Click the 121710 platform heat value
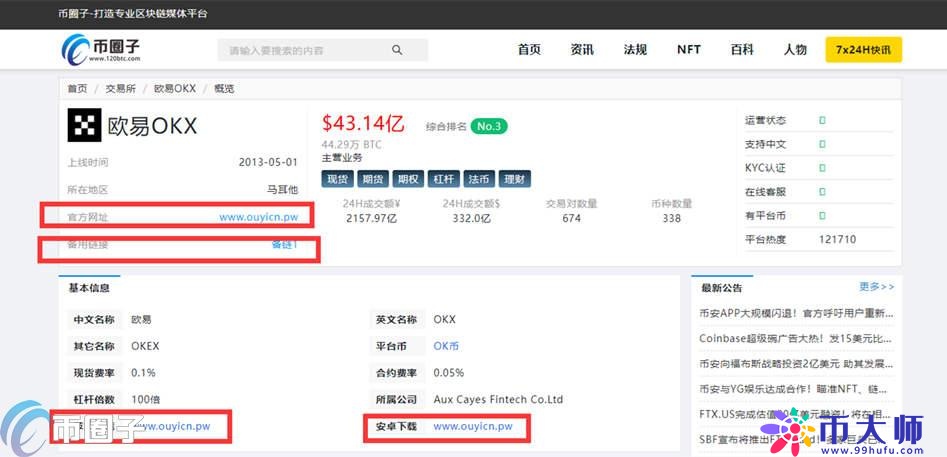The width and height of the screenshot is (947, 457). (838, 239)
